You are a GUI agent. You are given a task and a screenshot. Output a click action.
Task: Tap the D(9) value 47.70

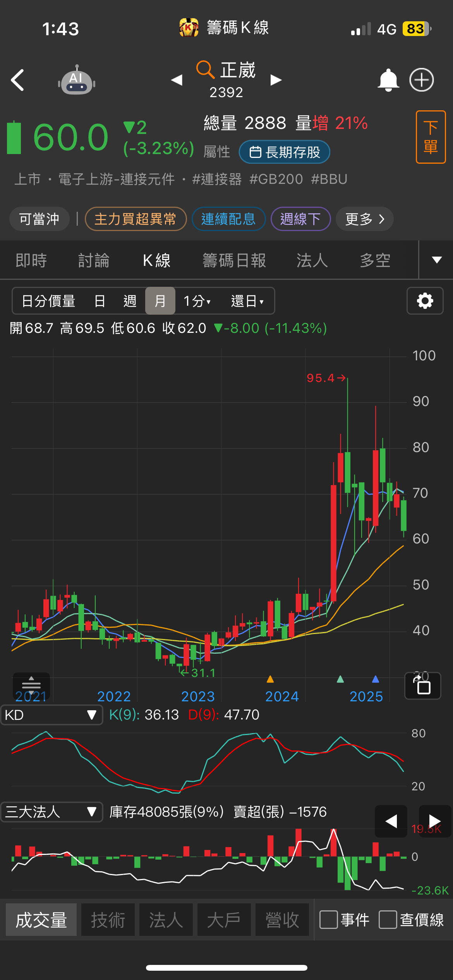(242, 715)
